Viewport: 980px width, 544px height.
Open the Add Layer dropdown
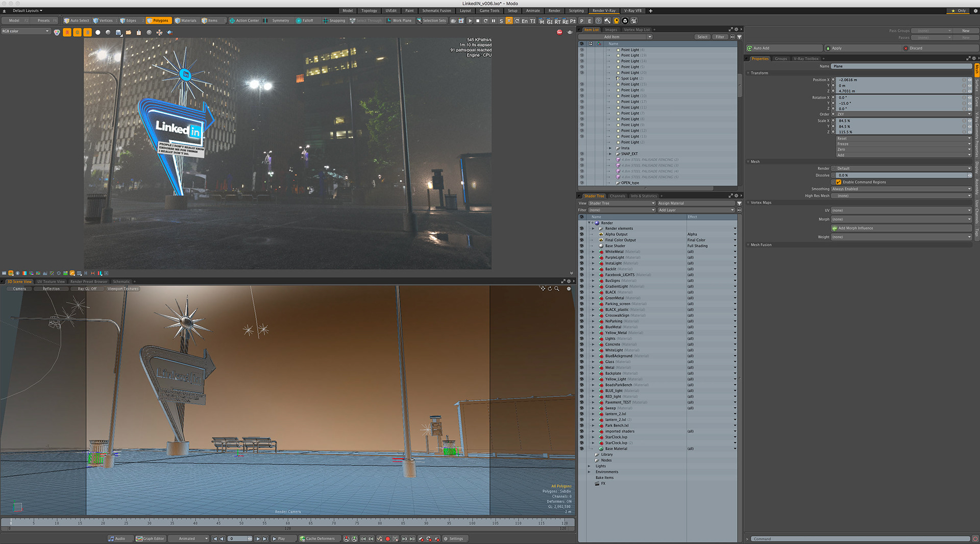tap(696, 210)
